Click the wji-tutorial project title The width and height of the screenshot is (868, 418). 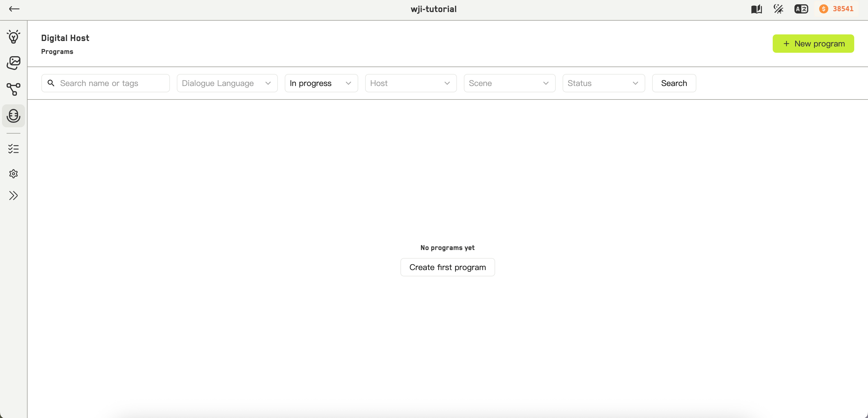click(x=434, y=9)
